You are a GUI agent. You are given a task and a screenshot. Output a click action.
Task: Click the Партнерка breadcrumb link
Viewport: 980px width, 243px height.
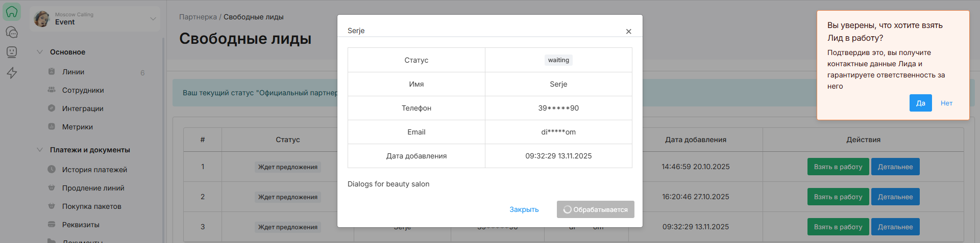(198, 17)
